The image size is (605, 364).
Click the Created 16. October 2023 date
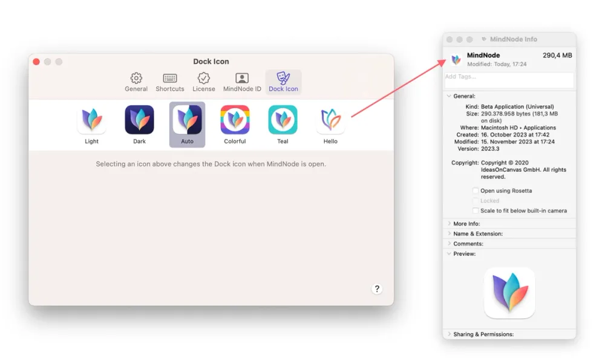[x=515, y=135]
